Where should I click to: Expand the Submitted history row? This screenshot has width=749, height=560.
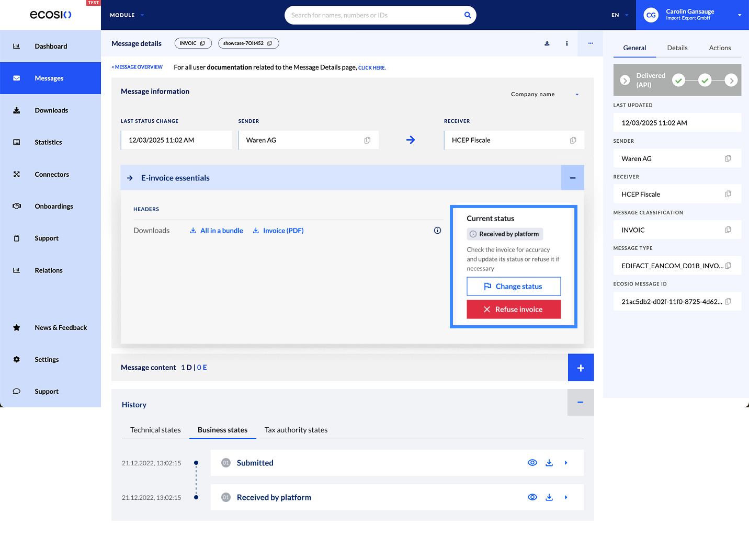[566, 463]
